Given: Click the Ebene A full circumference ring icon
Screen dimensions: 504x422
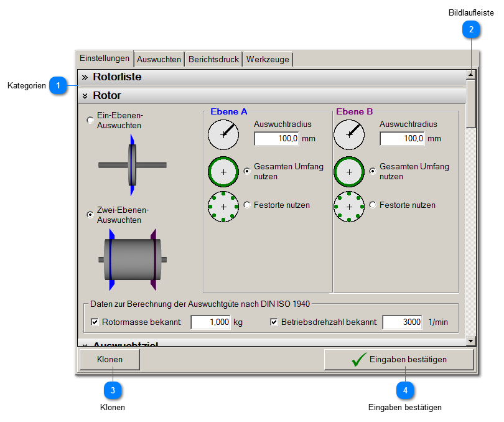Looking at the screenshot, I should [223, 172].
